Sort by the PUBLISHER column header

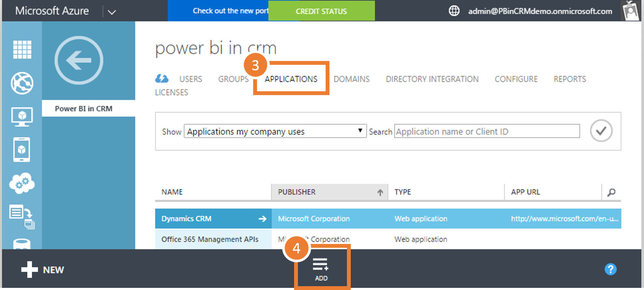point(329,192)
